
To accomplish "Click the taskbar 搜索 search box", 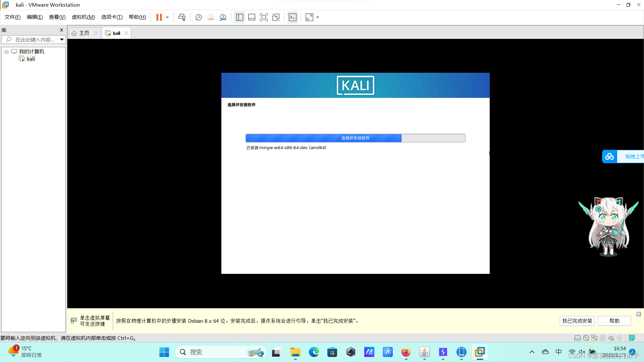I will click(x=221, y=352).
